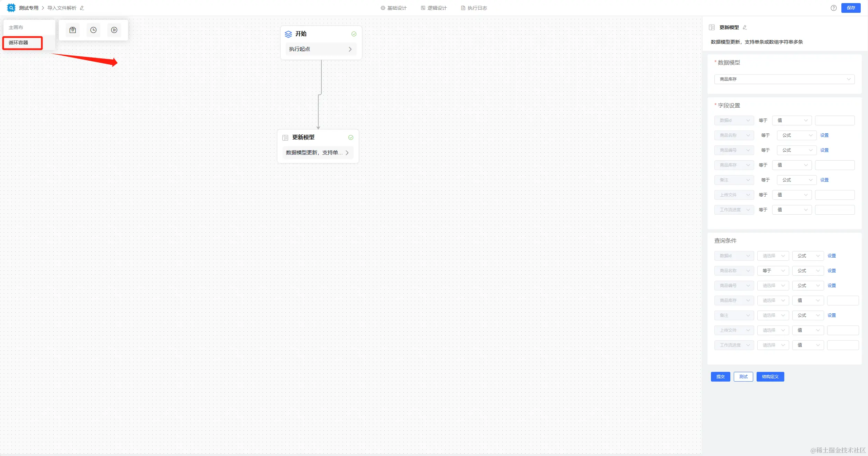Click the clock history toolbar icon

(x=93, y=30)
